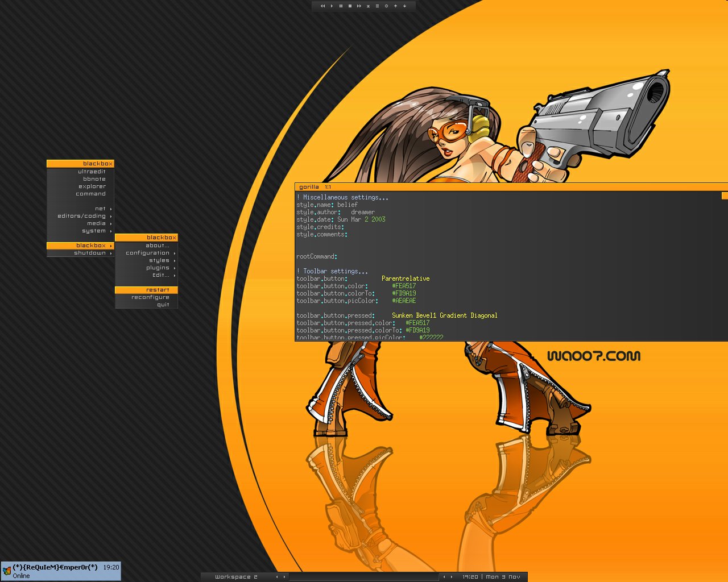Click the Online status text in the notification
This screenshot has height=582, width=728.
[21, 576]
